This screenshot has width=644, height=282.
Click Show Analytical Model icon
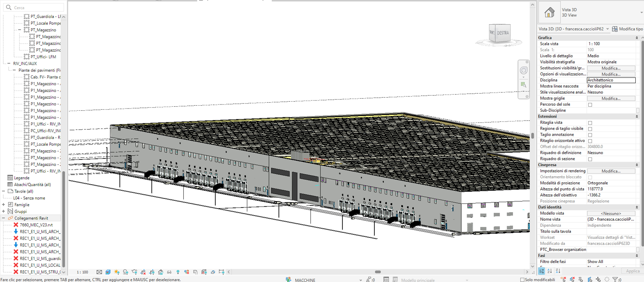point(204,272)
